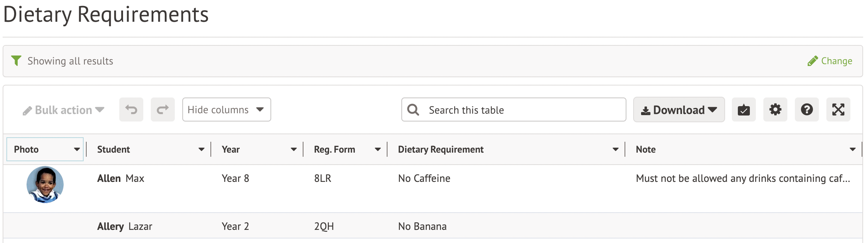The height and width of the screenshot is (243, 868).
Task: Expand the Dietary Requirement column arrow
Action: [x=616, y=150]
